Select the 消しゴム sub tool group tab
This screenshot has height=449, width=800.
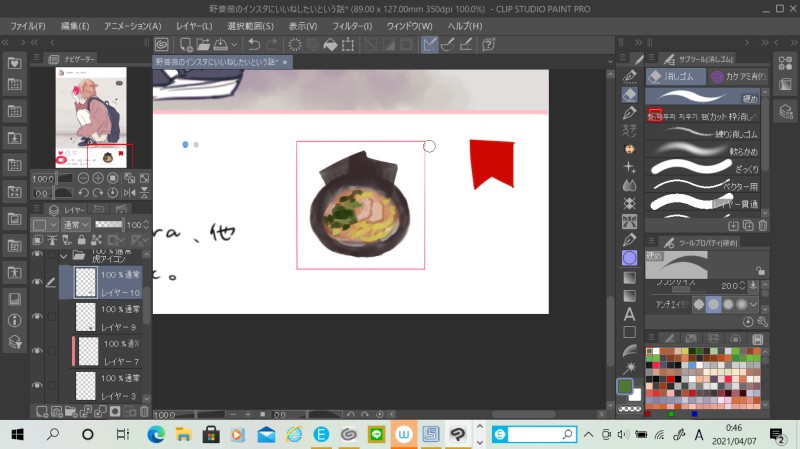(x=676, y=77)
